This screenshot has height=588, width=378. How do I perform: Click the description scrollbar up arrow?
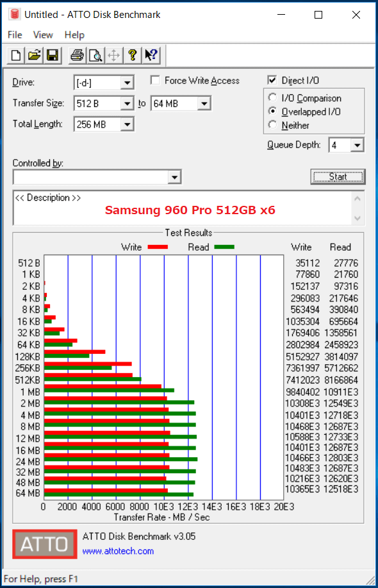(357, 199)
